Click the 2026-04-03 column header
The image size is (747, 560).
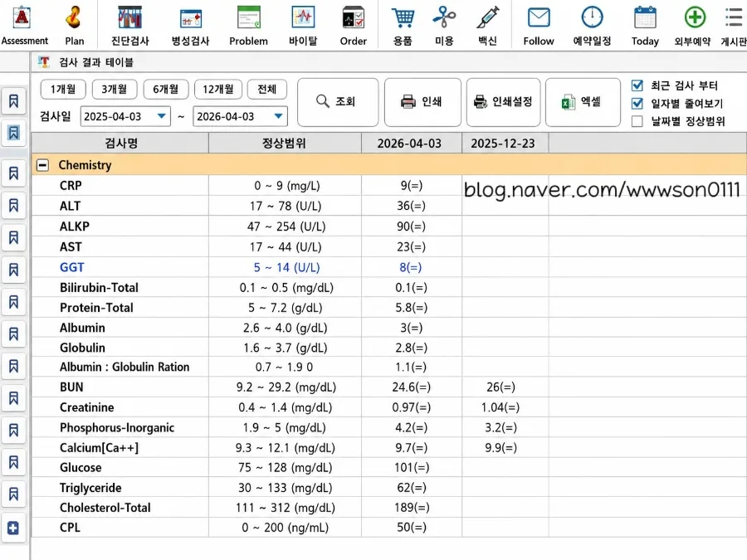tap(411, 143)
